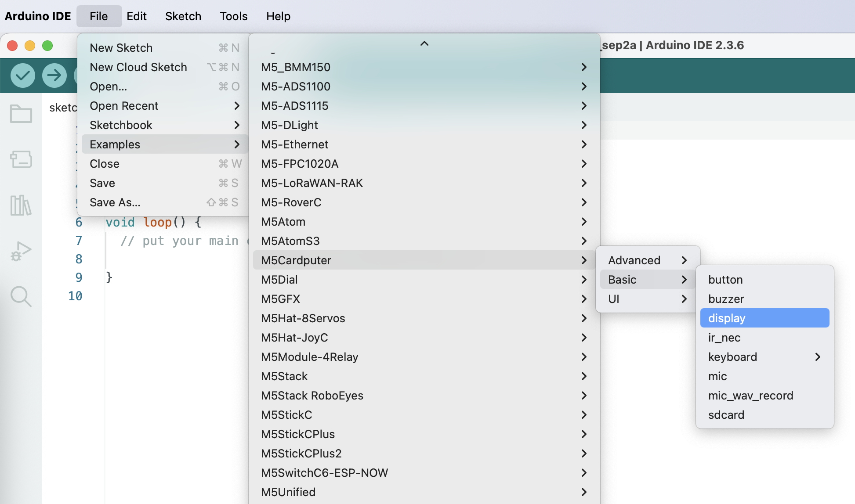Open the Edit menu
The image size is (855, 504).
(137, 16)
